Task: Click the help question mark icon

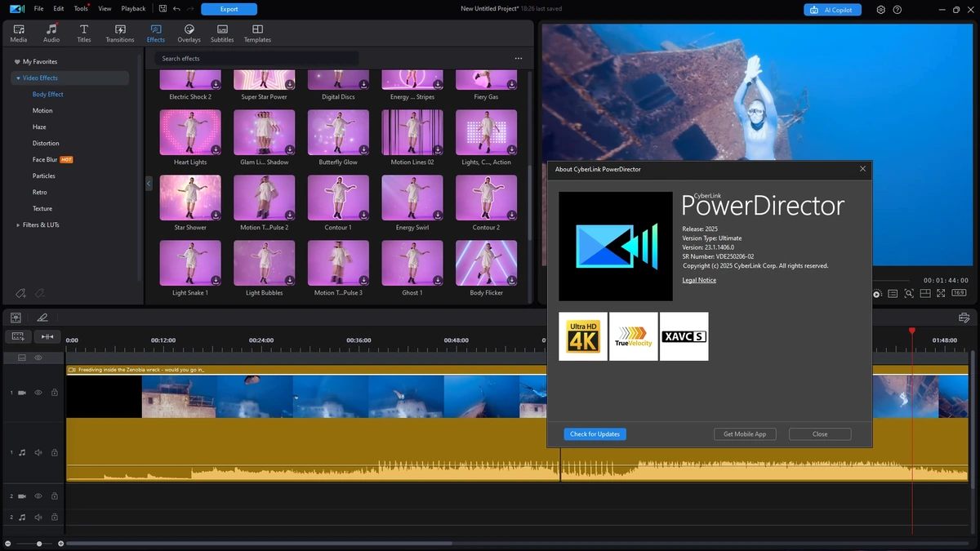Action: [898, 10]
